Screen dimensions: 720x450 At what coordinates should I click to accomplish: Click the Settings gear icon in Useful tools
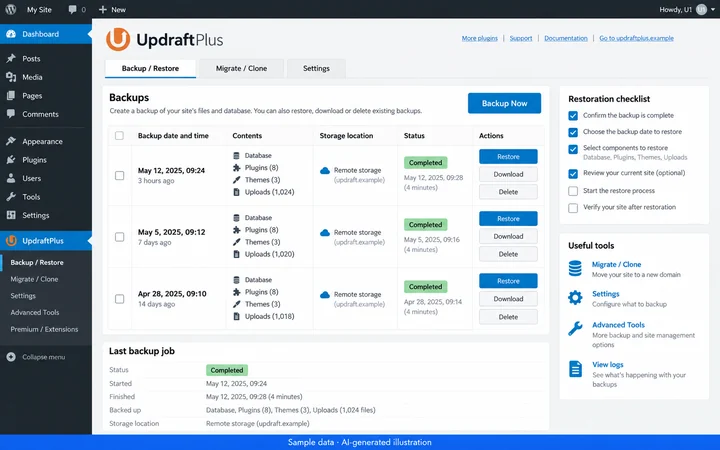point(575,298)
